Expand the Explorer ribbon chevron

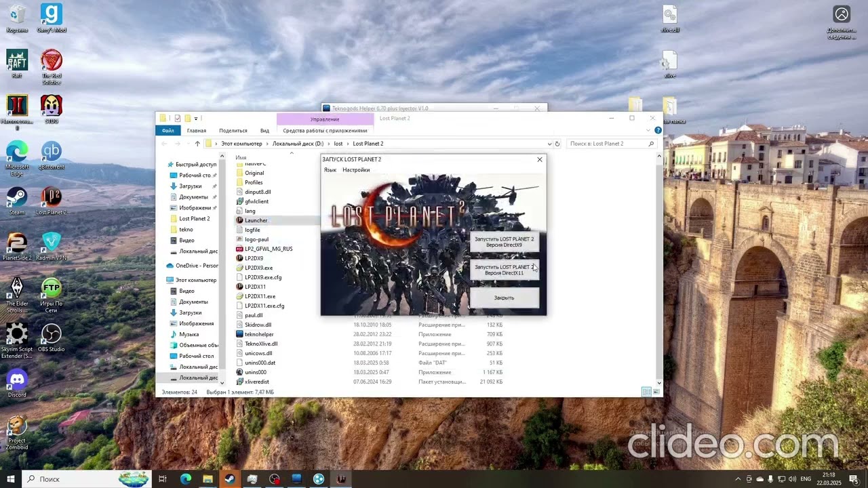pos(649,130)
